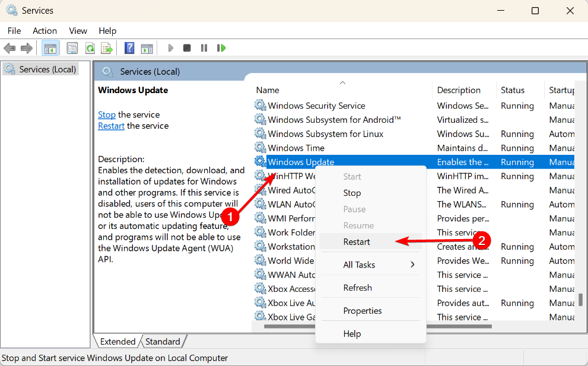Click the 'Provides We...' description cell
This screenshot has width=588, height=366.
(x=463, y=260)
